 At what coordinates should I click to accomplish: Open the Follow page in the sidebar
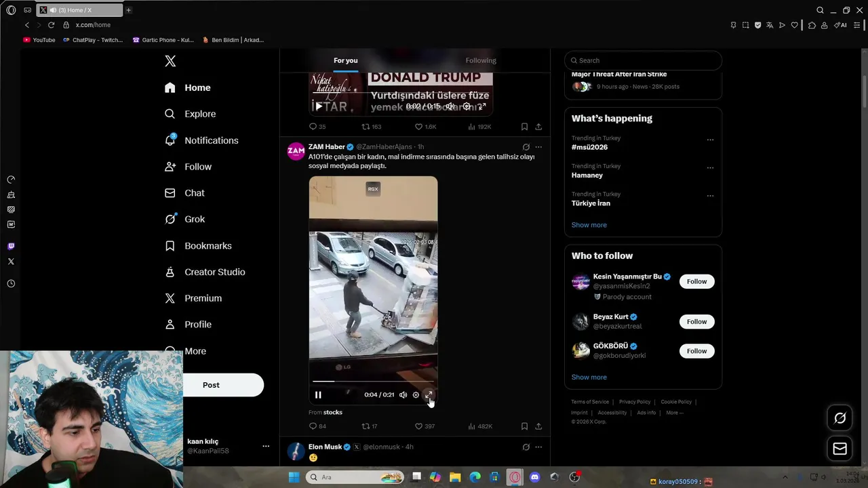(188, 167)
